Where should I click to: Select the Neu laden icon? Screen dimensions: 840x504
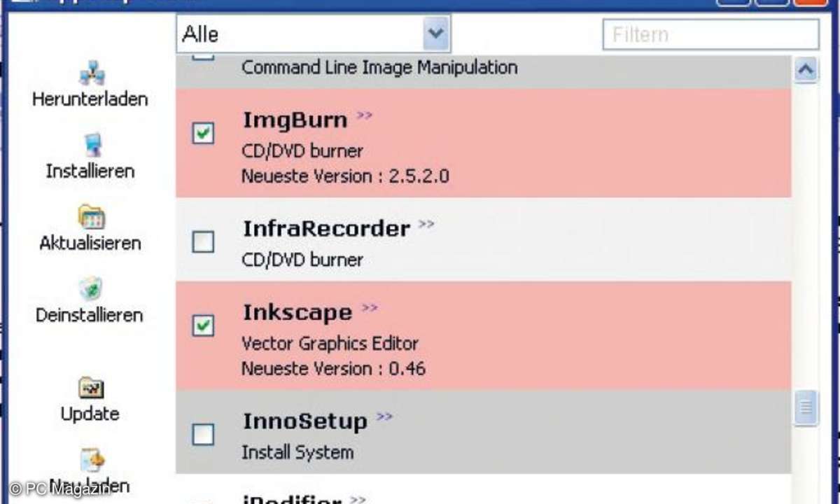click(x=92, y=460)
